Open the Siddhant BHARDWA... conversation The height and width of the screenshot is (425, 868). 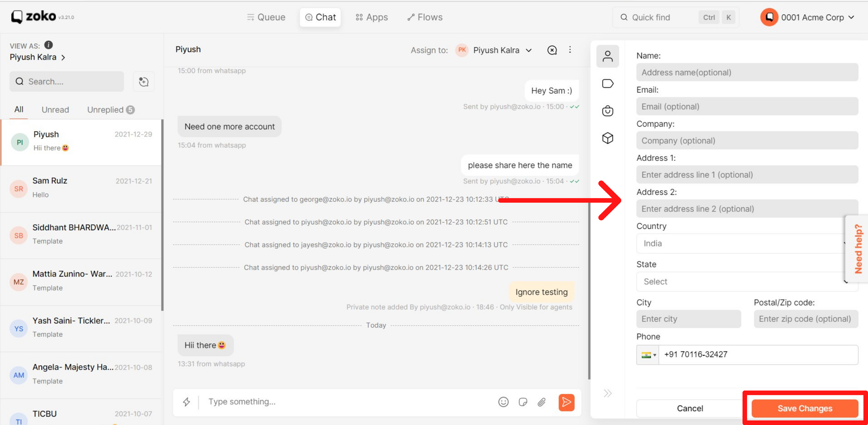[x=81, y=235]
